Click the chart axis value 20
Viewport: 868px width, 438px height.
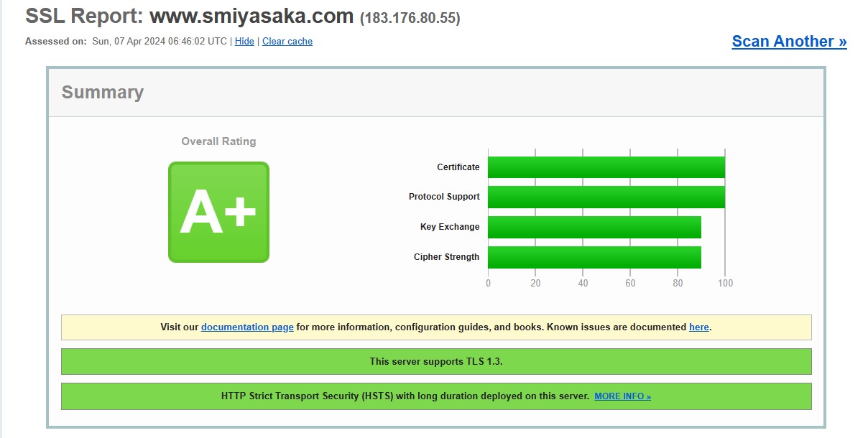[x=535, y=283]
